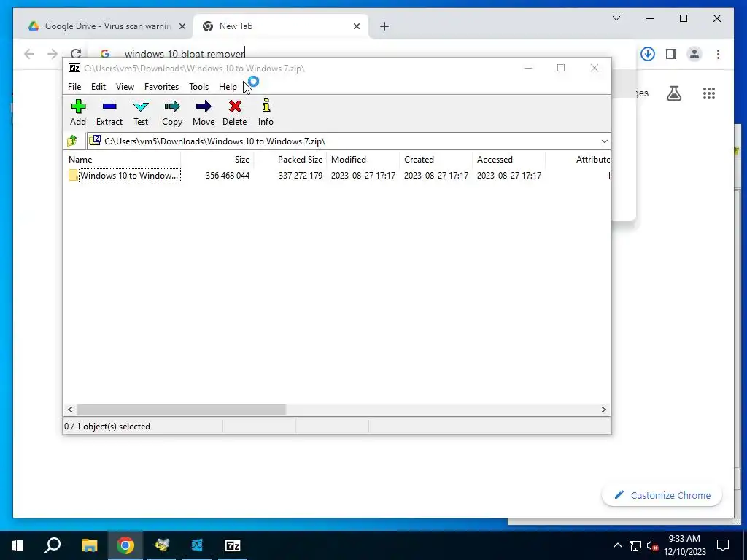747x560 pixels.
Task: Switch to Google Drive virus scan tab
Action: (x=104, y=26)
